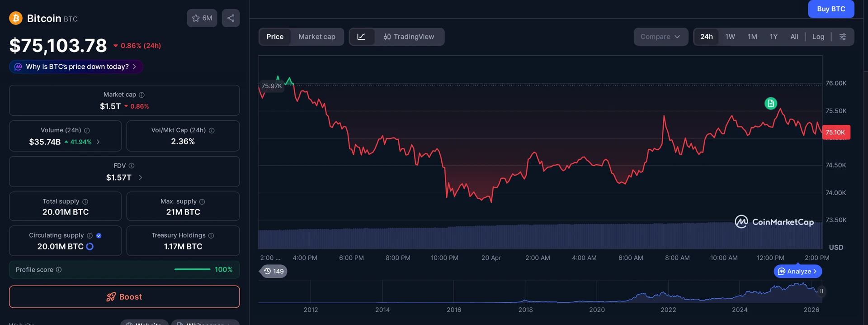Screen dimensions: 868x325
Task: Add Bitcoin to watchlist star button
Action: 202,18
